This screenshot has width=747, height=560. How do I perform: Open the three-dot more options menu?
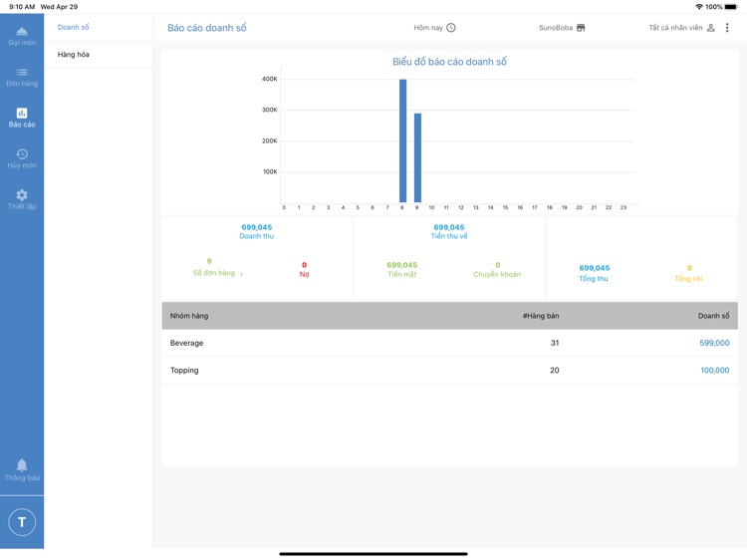click(727, 28)
